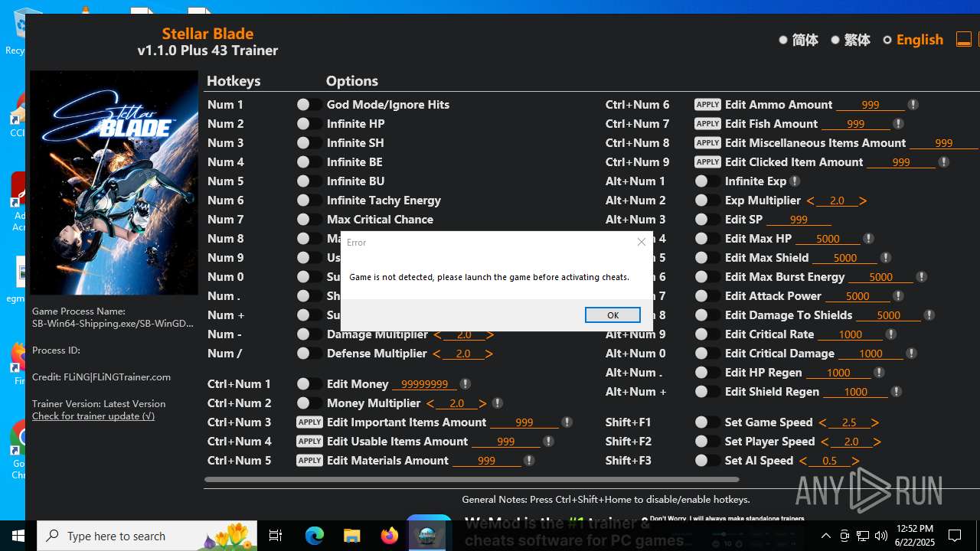Viewport: 980px width, 551px height.
Task: Decrease Set AI Speed with left arrow
Action: [803, 461]
